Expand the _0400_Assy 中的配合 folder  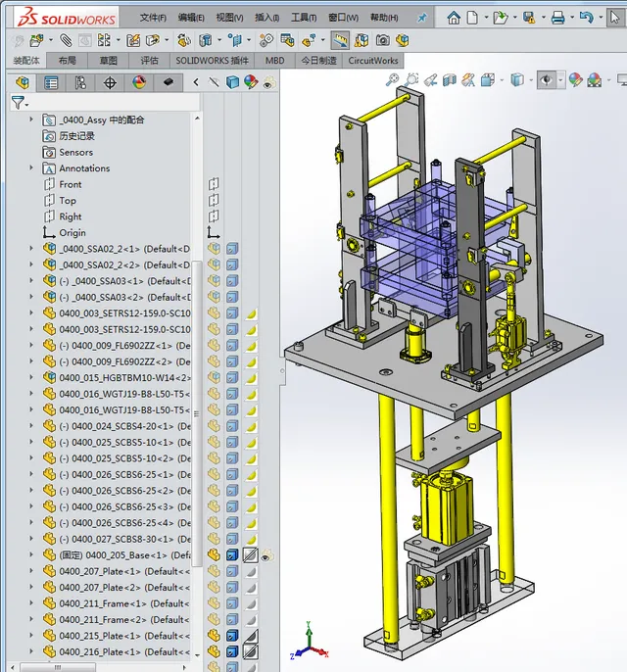31,120
